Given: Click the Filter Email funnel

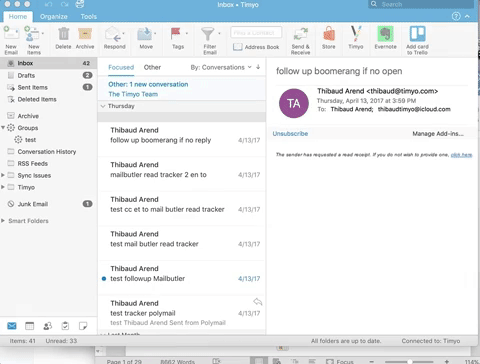Looking at the screenshot, I should coord(207,34).
